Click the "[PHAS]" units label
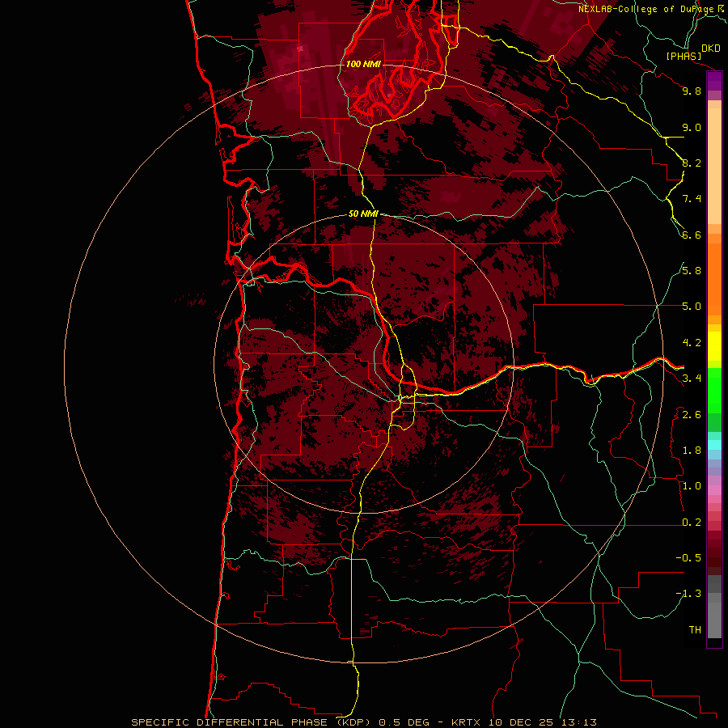This screenshot has width=728, height=728. tap(684, 56)
